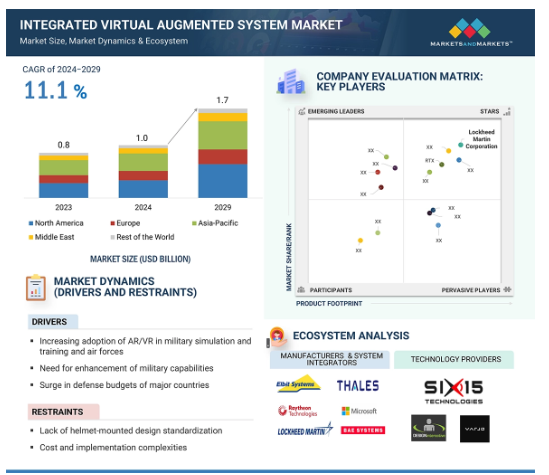The height and width of the screenshot is (475, 549).
Task: Click 'MARKET DYNAMICS (DRIVERS AND RESTRAINTS)' heading
Action: pos(125,287)
